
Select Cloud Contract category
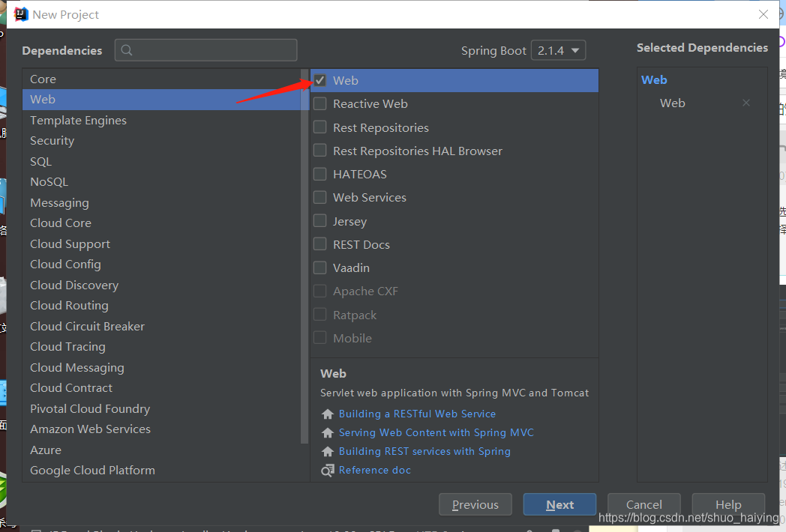pyautogui.click(x=162, y=387)
